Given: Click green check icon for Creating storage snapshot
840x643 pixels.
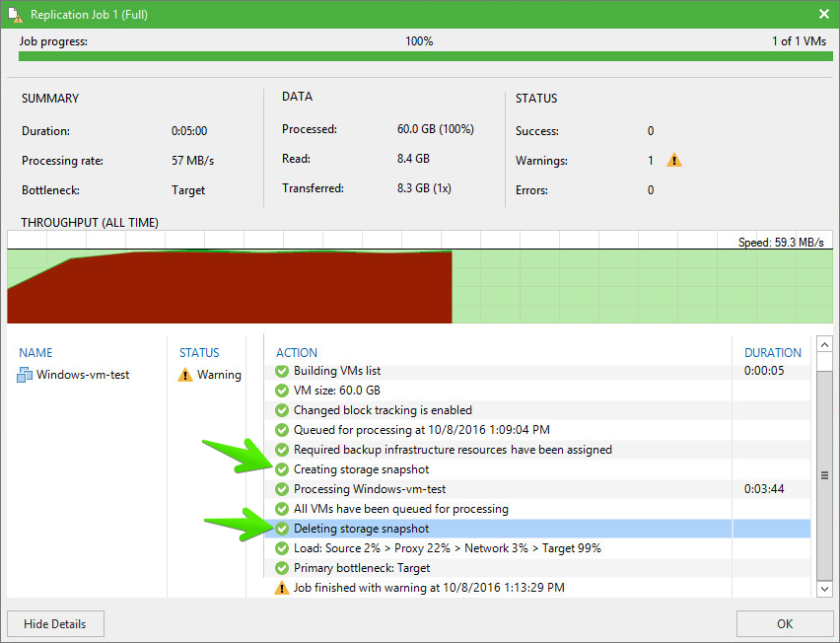Looking at the screenshot, I should tap(282, 469).
